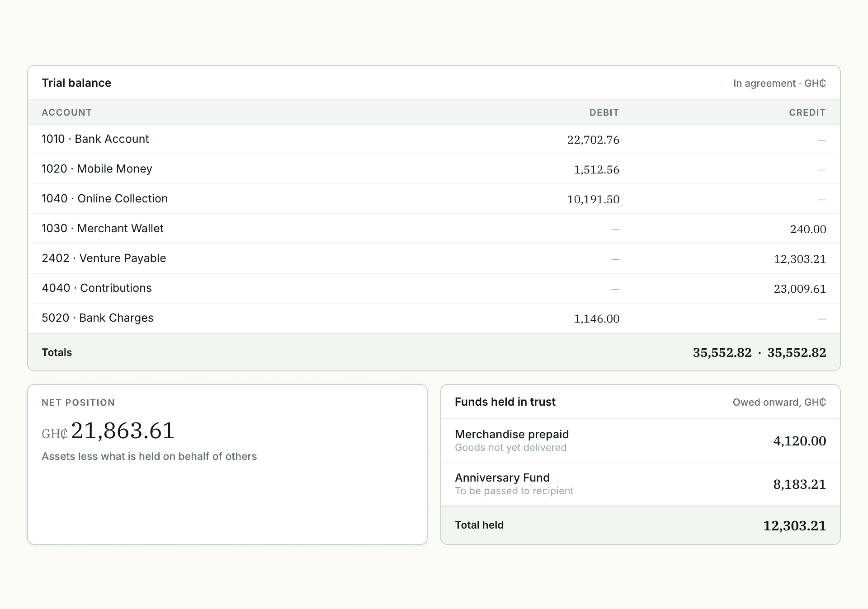Image resolution: width=868 pixels, height=609 pixels.
Task: Click the 'Merchandise prepaid' entry
Action: 512,434
